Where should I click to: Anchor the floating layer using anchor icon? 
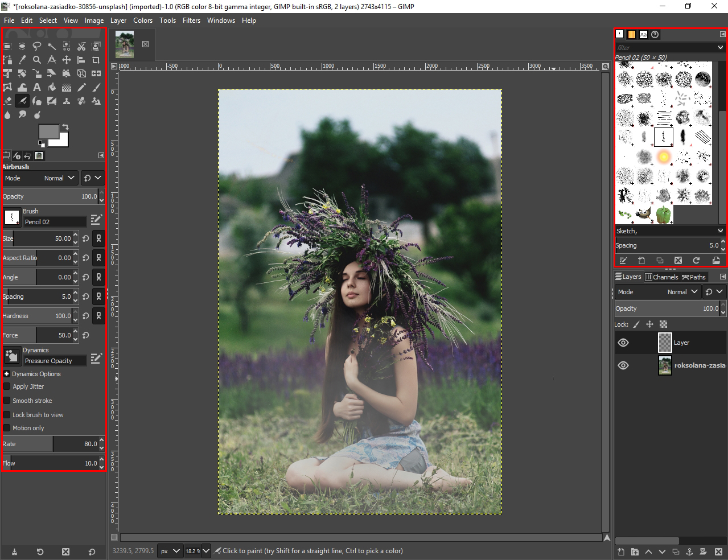pos(689,551)
